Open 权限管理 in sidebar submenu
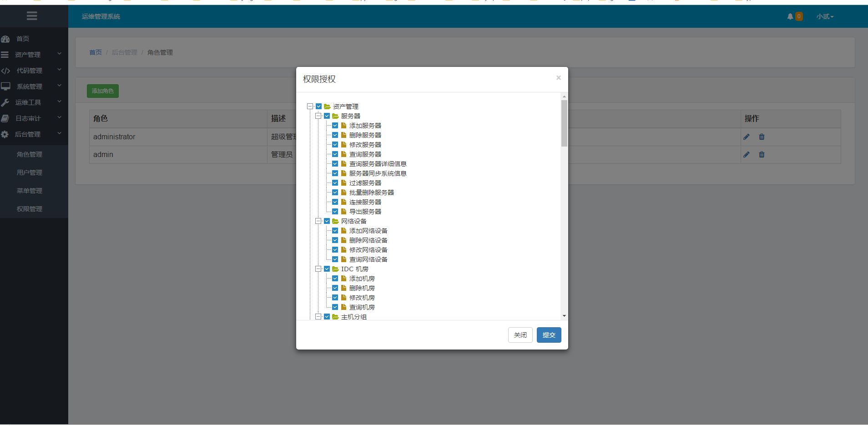 click(30, 209)
